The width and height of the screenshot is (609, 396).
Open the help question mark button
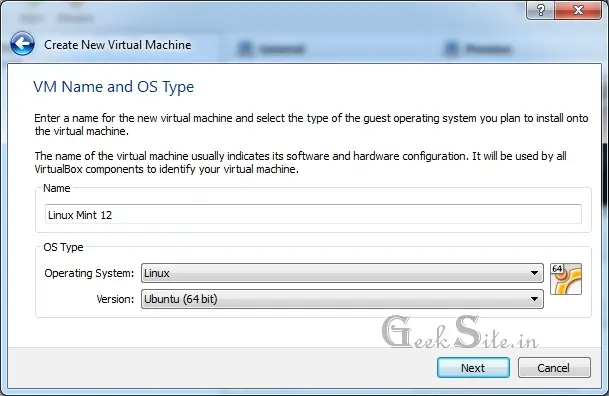coord(540,10)
